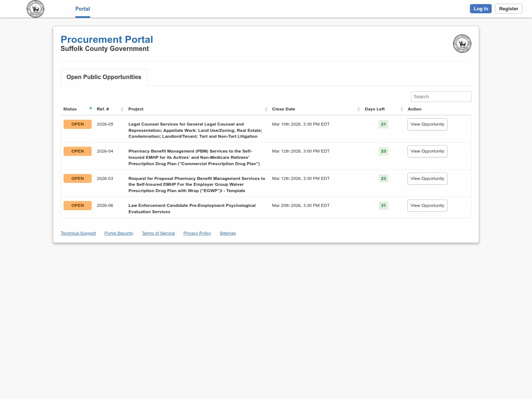This screenshot has width=532, height=399.
Task: View Opportunity for Legal Counsel Services 2026-05
Action: coord(427,125)
